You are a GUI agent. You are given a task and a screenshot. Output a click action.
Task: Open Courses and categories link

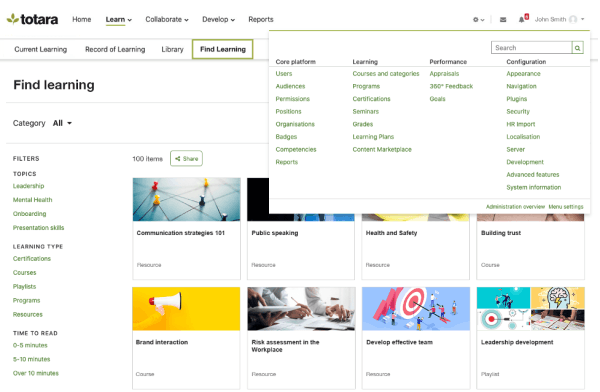click(386, 74)
